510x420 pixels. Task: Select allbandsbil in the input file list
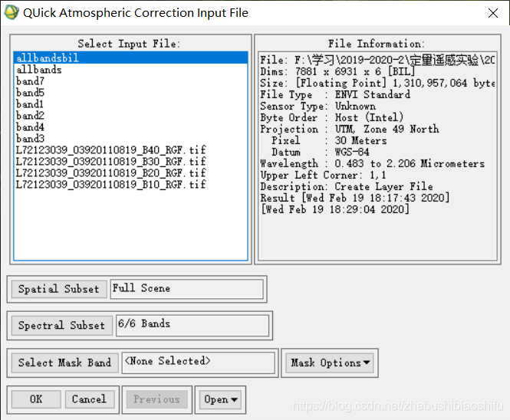130,57
